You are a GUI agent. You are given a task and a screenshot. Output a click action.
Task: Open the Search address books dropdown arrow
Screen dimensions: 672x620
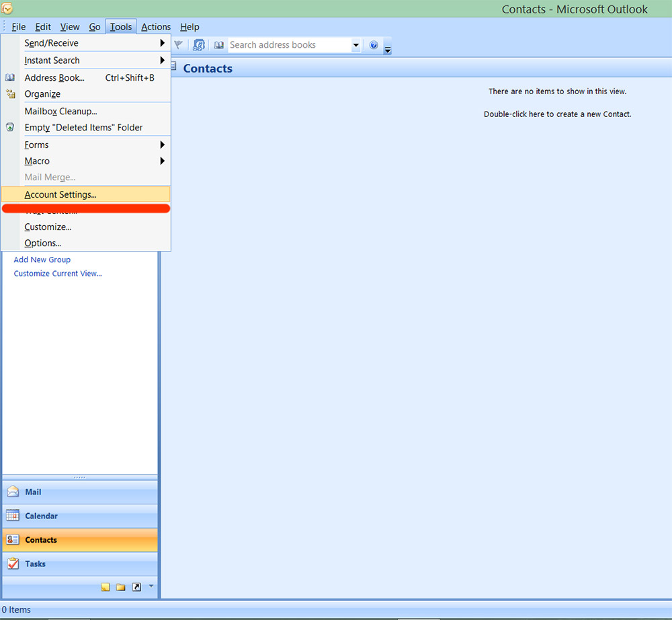(355, 44)
